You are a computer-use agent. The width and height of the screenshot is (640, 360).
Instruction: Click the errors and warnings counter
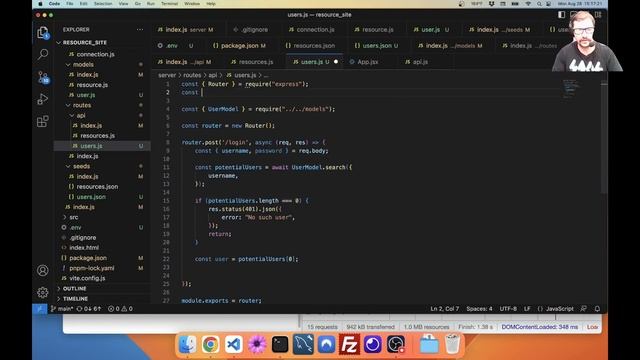click(x=120, y=309)
